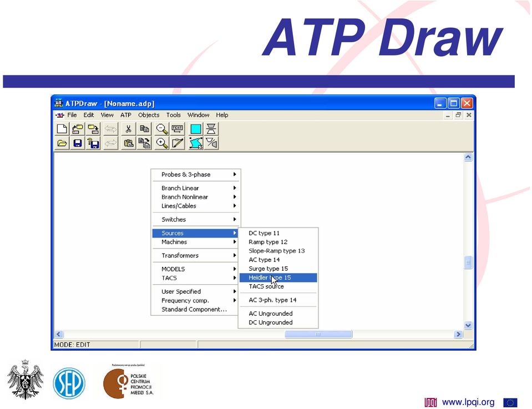Click the Rotate object toolbar icon
Image resolution: width=532 pixels, height=409 pixels.
tap(211, 143)
